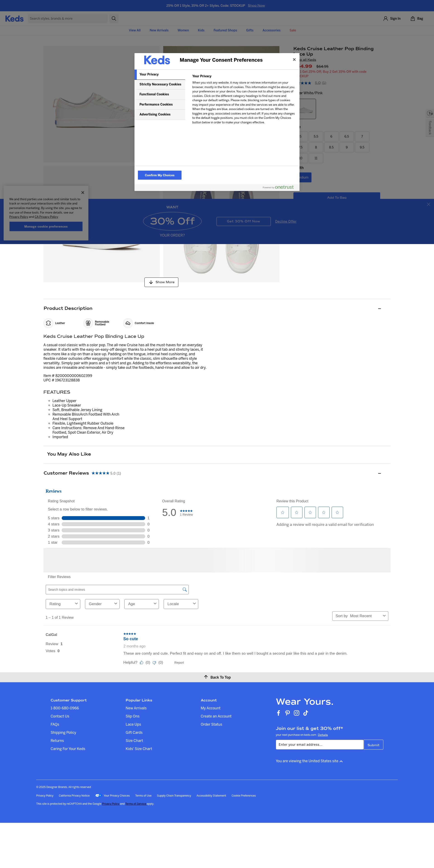Collapse the Product Description section
Viewport: 434px width, 868px height.
click(380, 308)
